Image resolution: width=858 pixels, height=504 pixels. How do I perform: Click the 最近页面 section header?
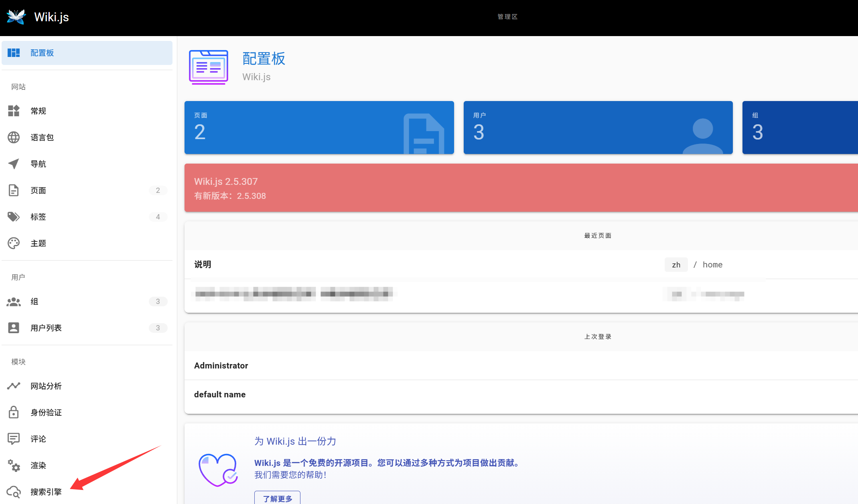click(598, 236)
